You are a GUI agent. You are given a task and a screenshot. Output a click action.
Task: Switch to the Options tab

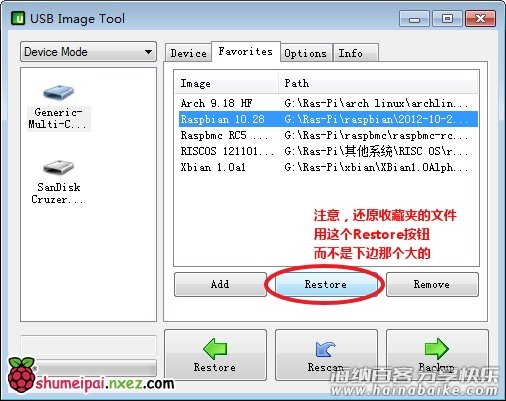pyautogui.click(x=306, y=53)
